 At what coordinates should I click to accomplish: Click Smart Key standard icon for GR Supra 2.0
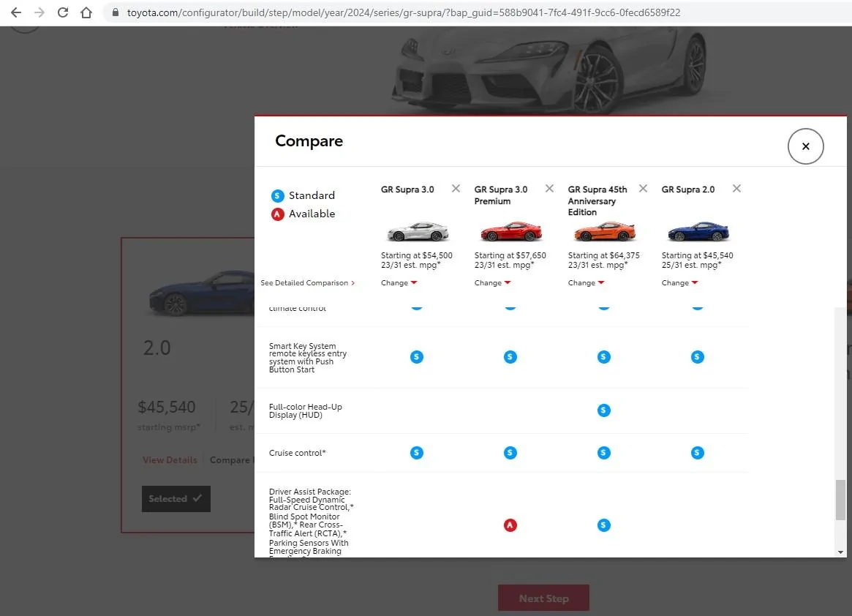pos(697,357)
